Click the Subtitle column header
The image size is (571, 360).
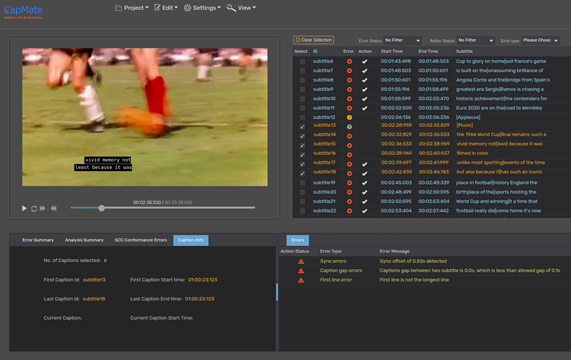[464, 51]
